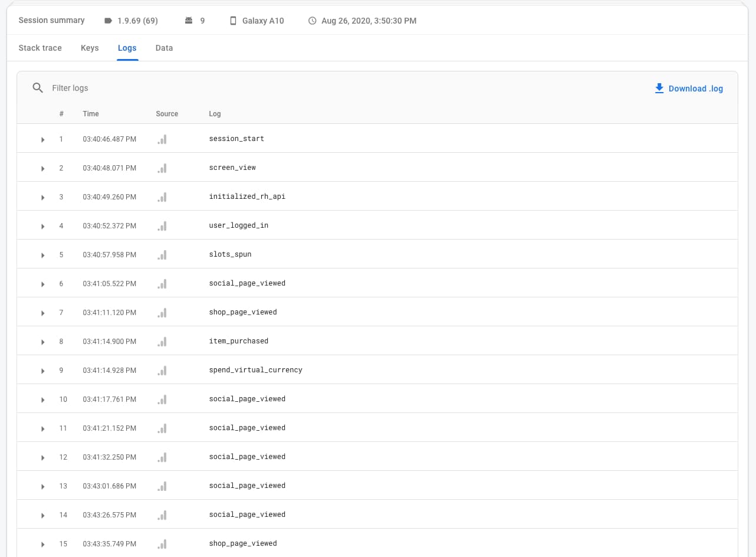756x557 pixels.
Task: Click the analytics source icon in log row 15
Action: click(x=162, y=544)
